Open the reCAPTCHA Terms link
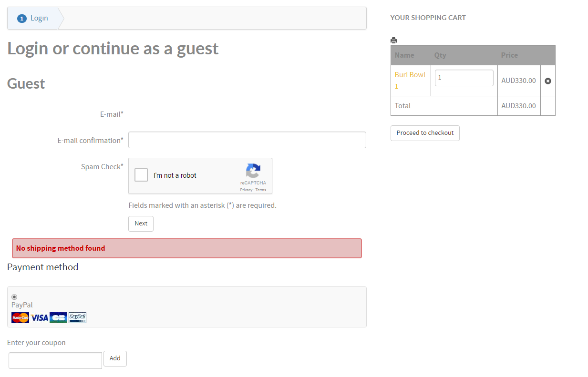Viewport: 588px width, 377px height. tap(261, 190)
